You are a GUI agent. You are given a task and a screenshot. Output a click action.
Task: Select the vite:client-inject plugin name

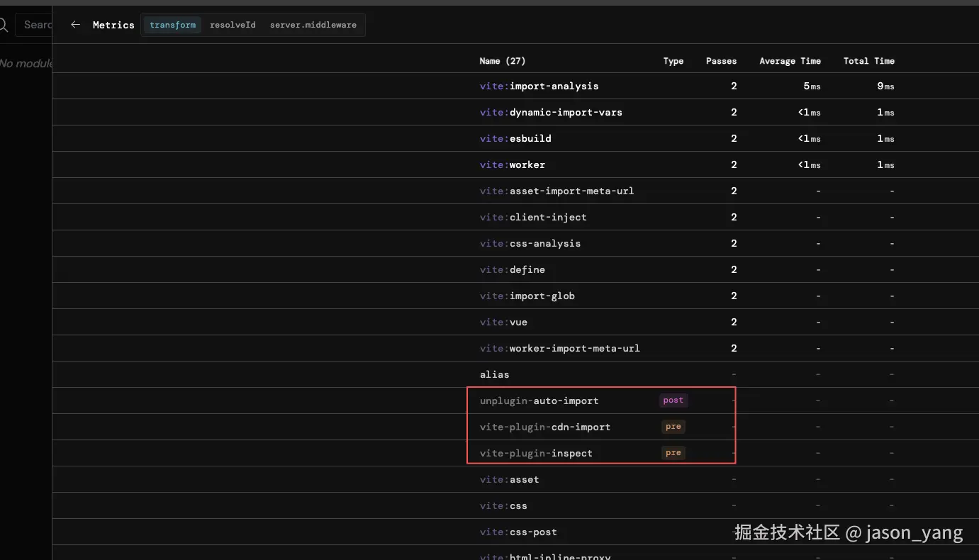pos(533,217)
